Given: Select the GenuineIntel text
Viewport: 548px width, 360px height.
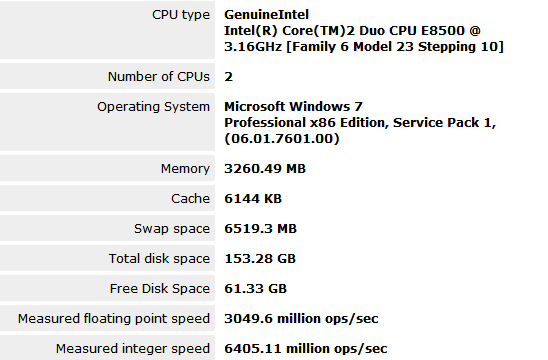Looking at the screenshot, I should 266,15.
